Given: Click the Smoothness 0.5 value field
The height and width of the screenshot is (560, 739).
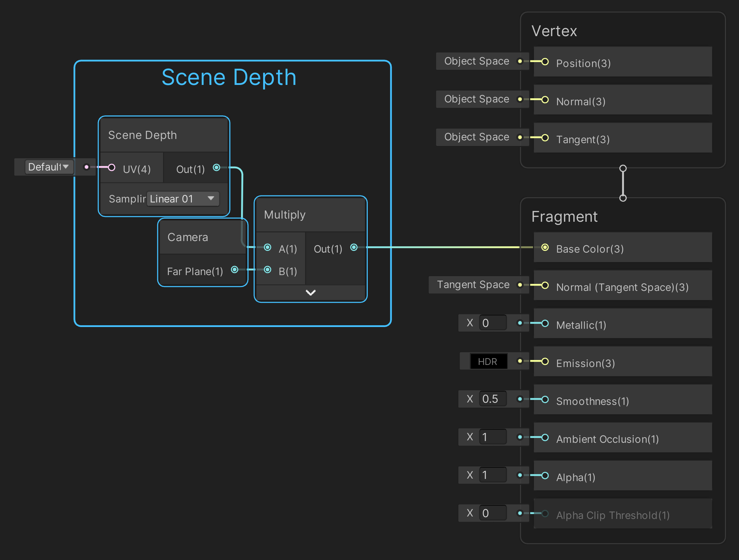Looking at the screenshot, I should pos(493,399).
